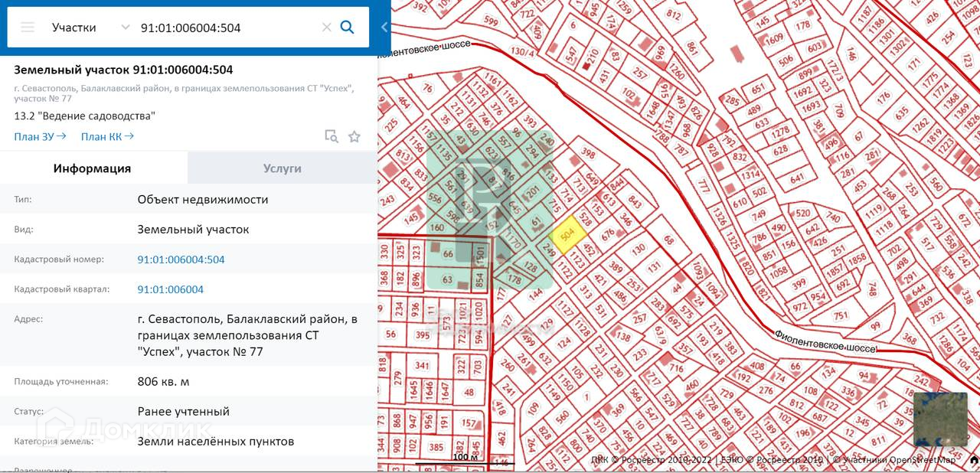The height and width of the screenshot is (473, 980).
Task: Switch to the Информация tab
Action: point(93,168)
